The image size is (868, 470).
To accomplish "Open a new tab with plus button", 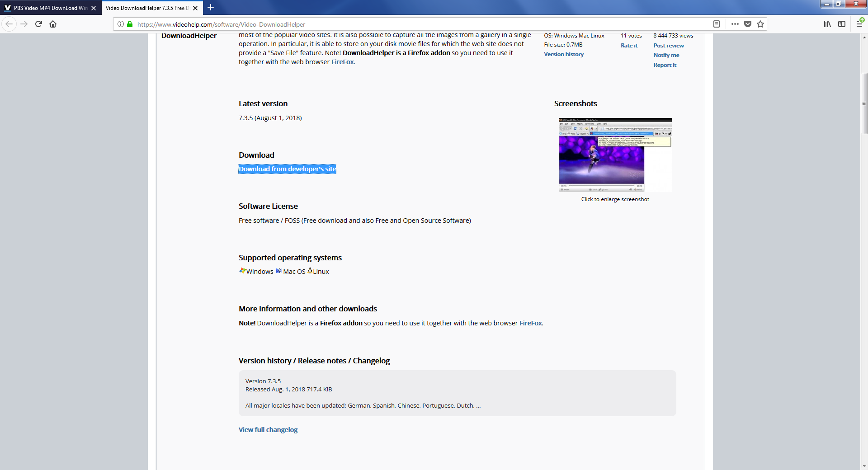I will [211, 8].
